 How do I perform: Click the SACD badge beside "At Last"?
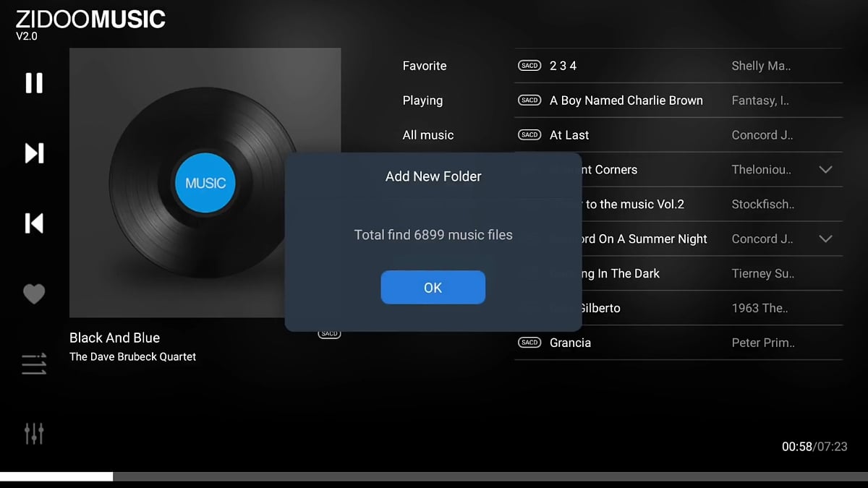529,134
